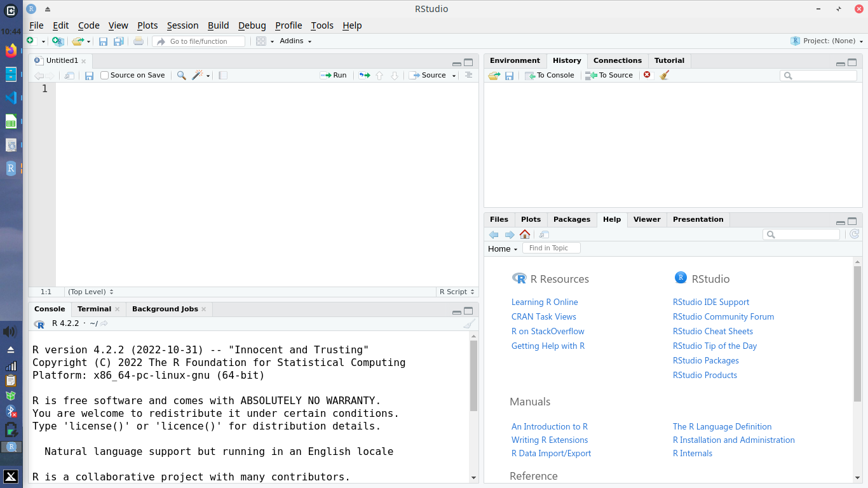The height and width of the screenshot is (488, 868).
Task: Switch to the Environment tab
Action: (x=515, y=60)
